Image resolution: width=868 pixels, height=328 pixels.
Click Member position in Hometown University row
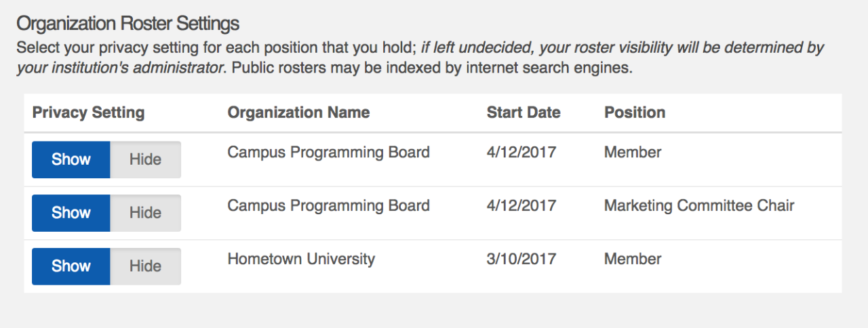pos(633,259)
